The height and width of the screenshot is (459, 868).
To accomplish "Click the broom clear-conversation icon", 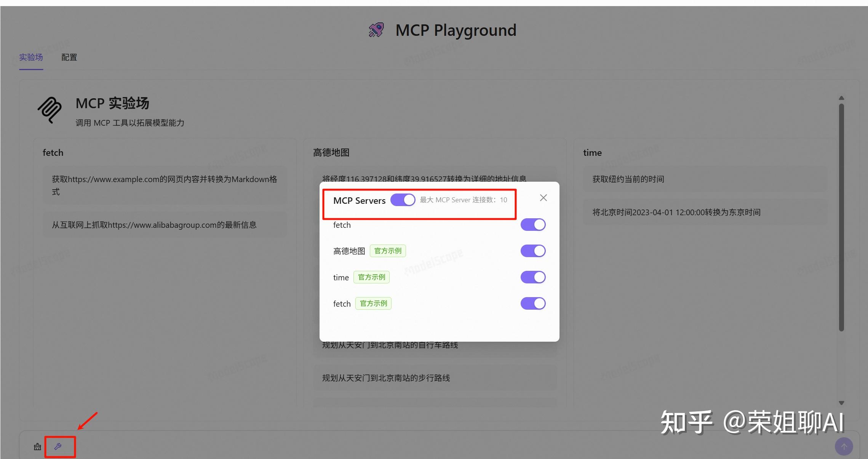I will pyautogui.click(x=37, y=446).
